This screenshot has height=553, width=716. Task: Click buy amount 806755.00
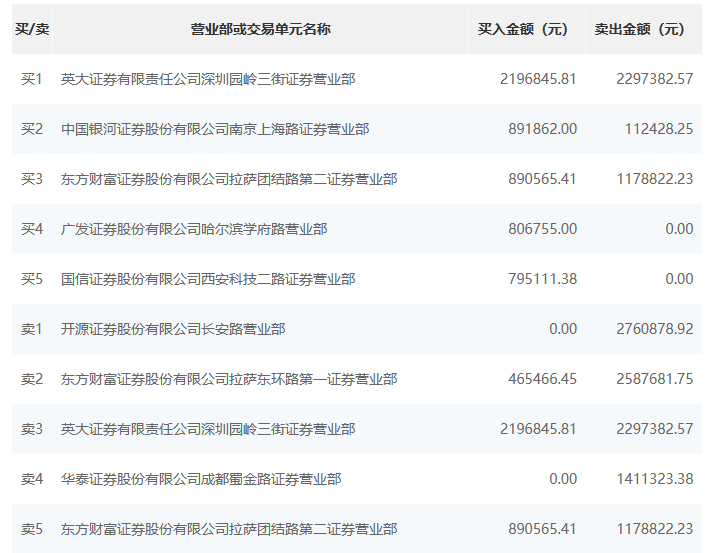click(x=542, y=229)
